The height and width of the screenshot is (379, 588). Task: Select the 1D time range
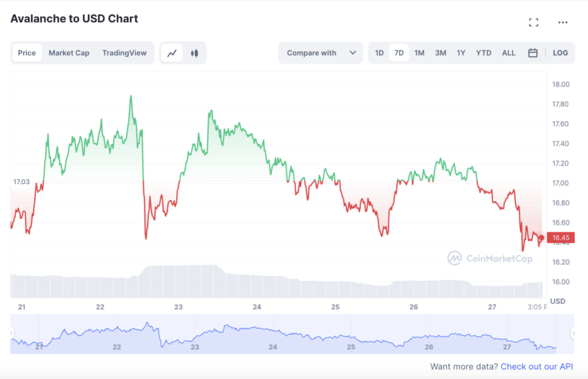click(x=379, y=53)
